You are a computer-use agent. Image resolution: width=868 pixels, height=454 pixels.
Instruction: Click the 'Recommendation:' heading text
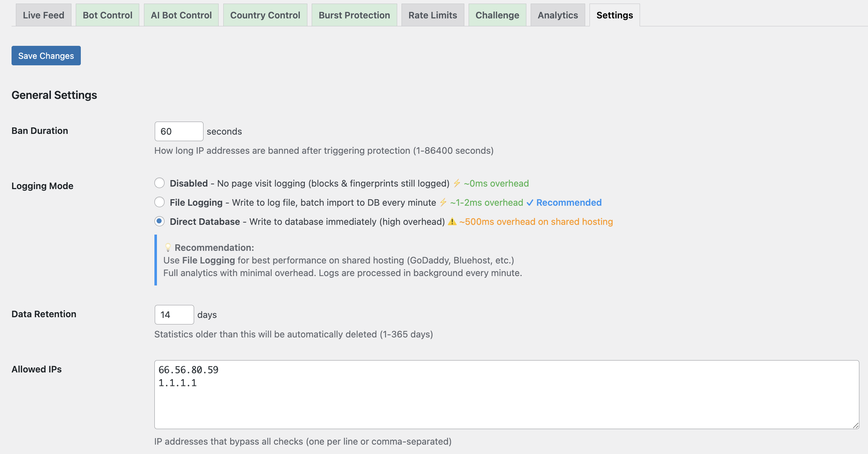(x=214, y=248)
